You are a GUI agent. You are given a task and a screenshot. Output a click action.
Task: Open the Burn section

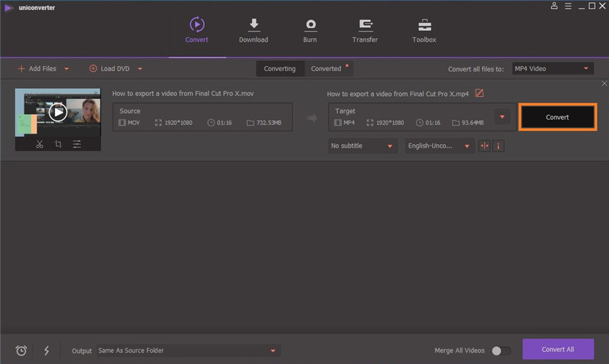point(310,30)
